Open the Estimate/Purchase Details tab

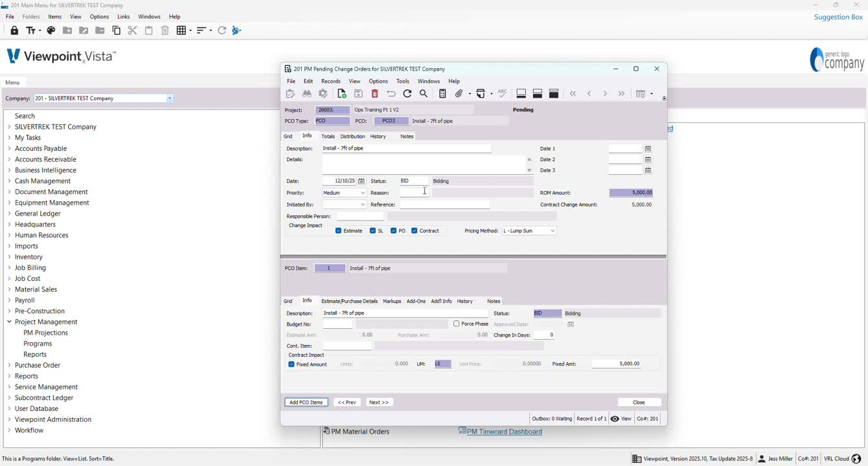tap(350, 302)
